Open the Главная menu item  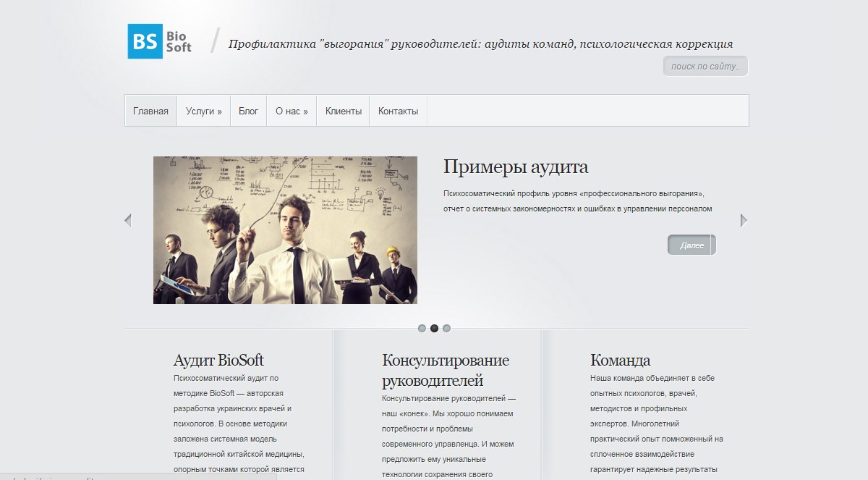point(150,111)
